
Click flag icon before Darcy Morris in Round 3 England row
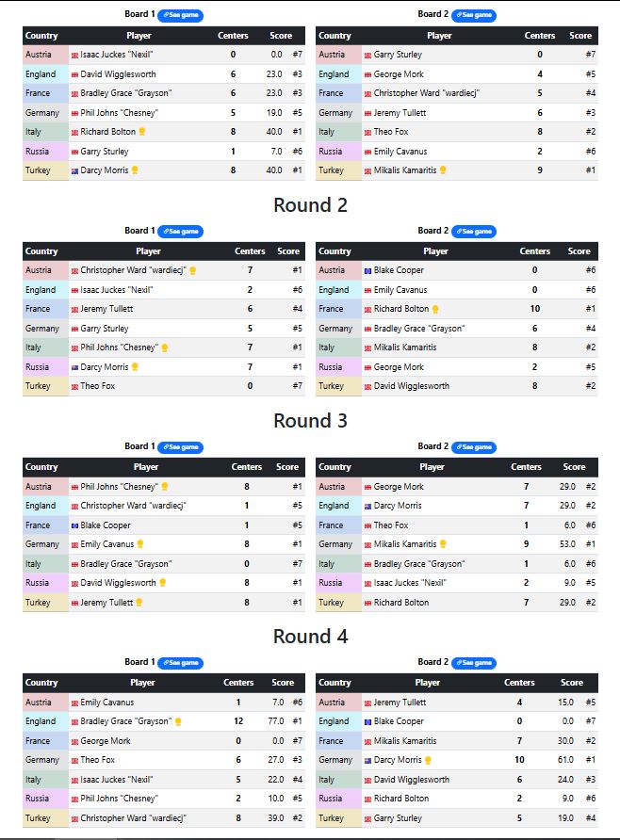tap(367, 507)
